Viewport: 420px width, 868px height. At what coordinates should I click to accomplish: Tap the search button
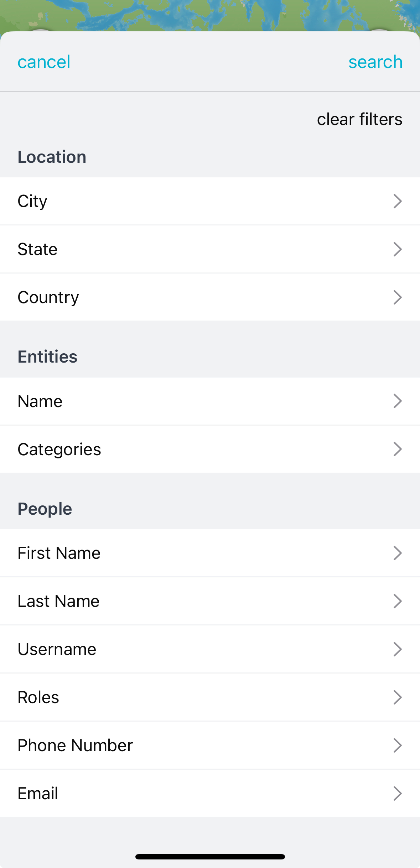click(375, 62)
